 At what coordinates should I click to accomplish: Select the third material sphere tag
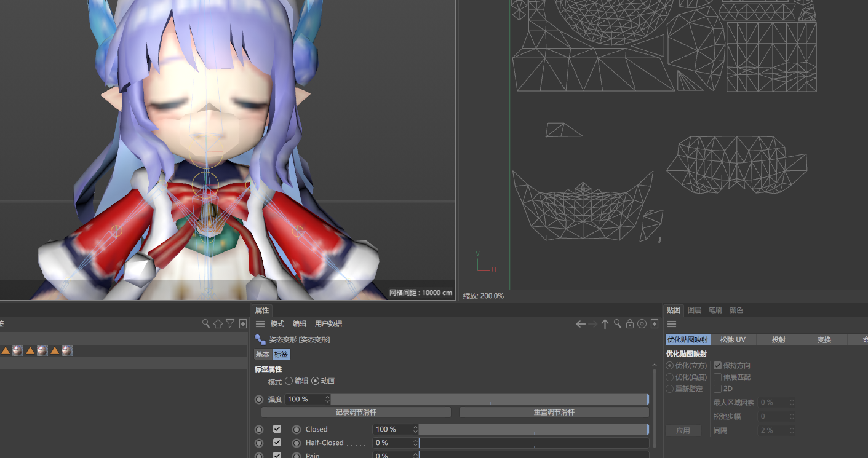click(66, 350)
